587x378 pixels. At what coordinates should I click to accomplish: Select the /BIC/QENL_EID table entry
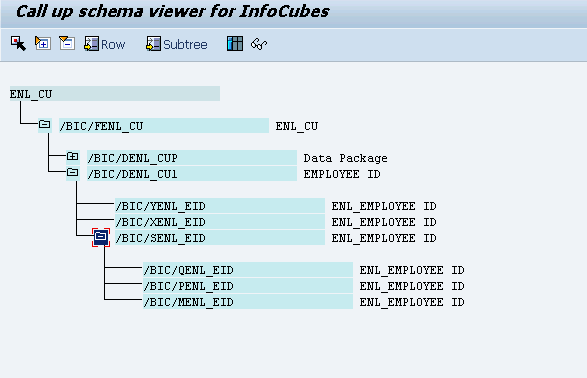(248, 270)
